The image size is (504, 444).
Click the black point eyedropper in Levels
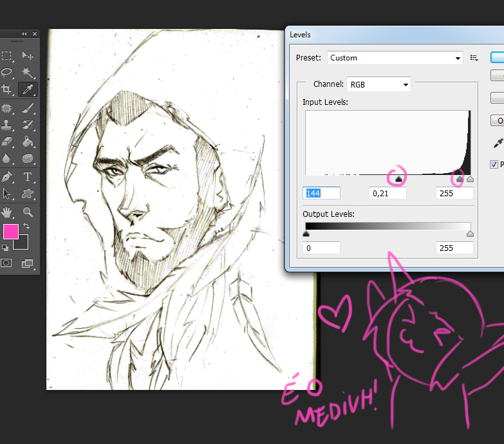pos(498,143)
